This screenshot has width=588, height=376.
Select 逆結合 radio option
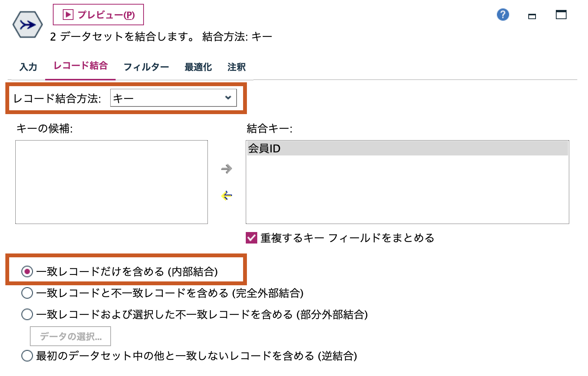pyautogui.click(x=27, y=356)
